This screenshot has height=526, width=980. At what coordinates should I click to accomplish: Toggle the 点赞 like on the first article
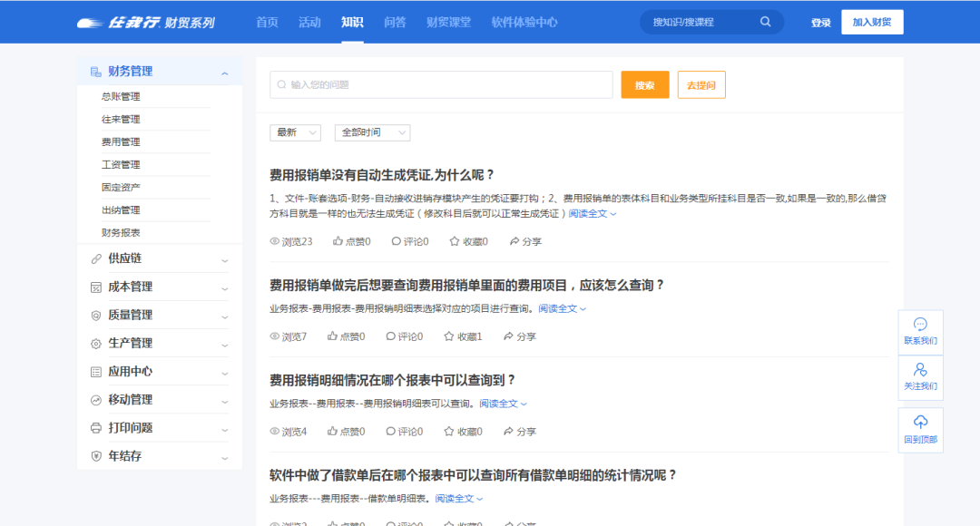pos(352,240)
